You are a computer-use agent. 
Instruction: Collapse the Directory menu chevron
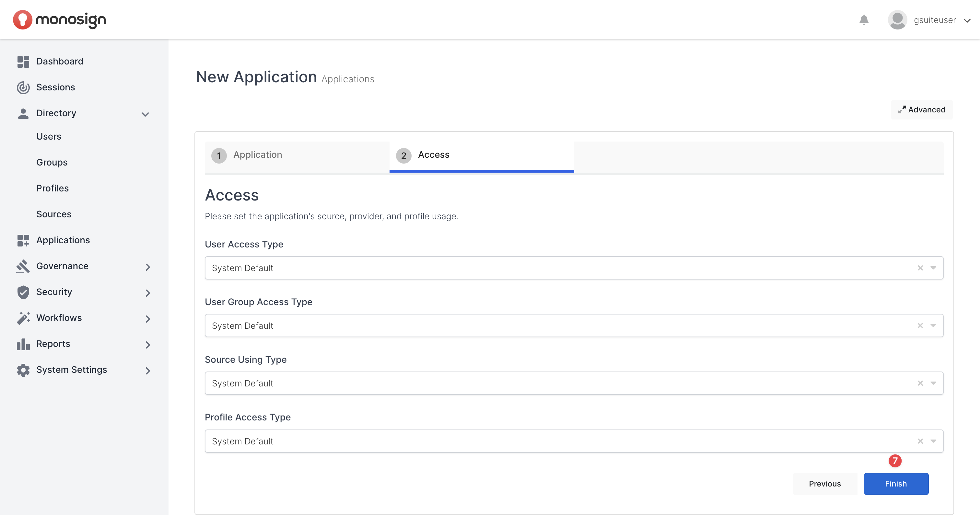145,114
